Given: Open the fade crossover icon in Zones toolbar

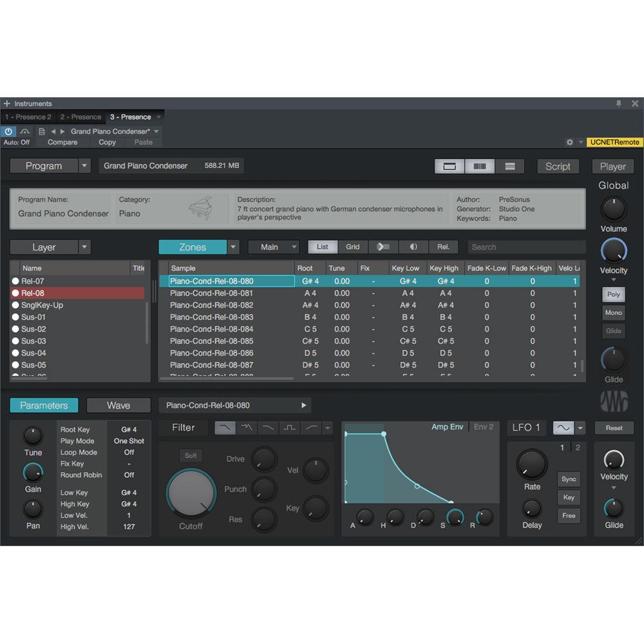Looking at the screenshot, I should 383,247.
